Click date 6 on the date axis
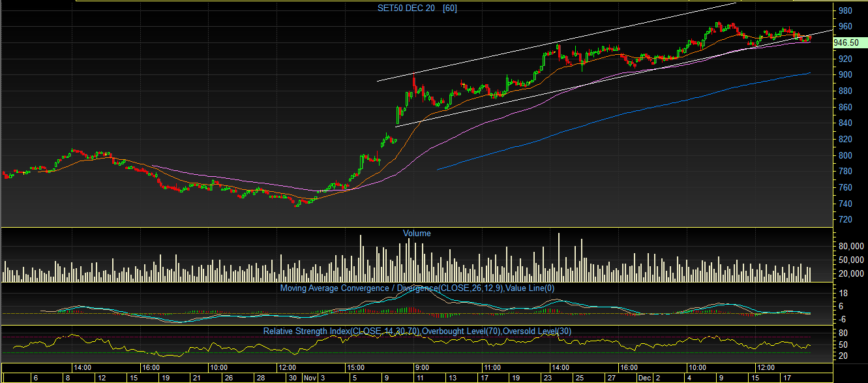 [x=36, y=378]
